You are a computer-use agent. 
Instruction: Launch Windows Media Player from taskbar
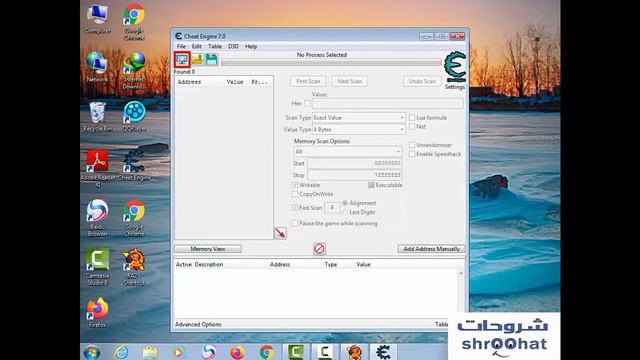(x=178, y=352)
